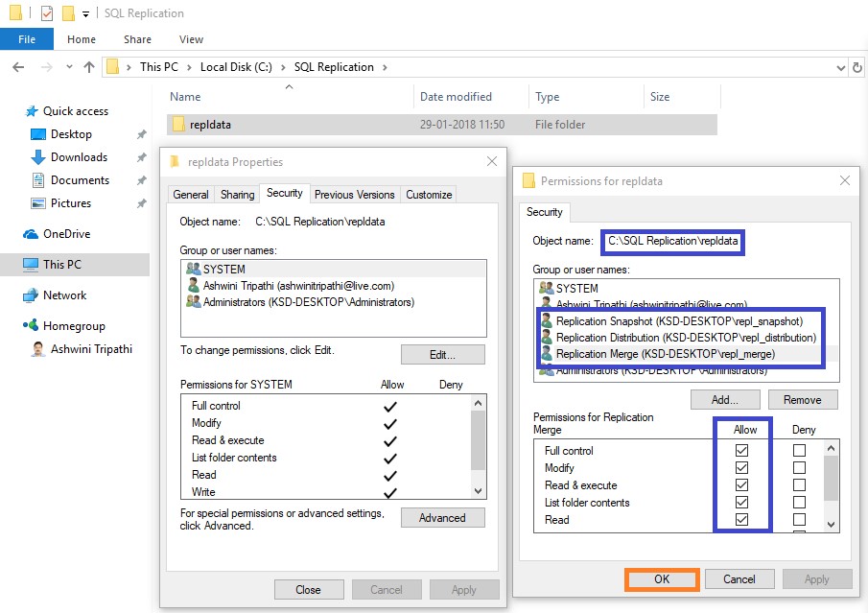Screen dimensions: 868x613
Task: Select the repldata folder in file list
Action: click(x=209, y=125)
